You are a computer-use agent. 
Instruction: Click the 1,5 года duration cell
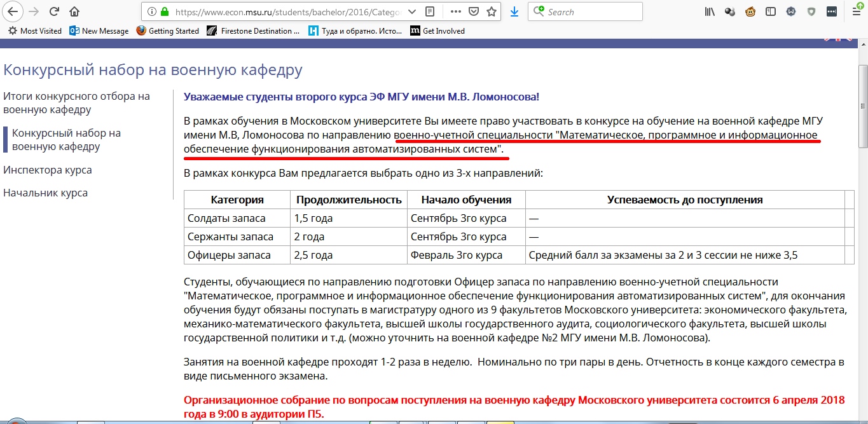pyautogui.click(x=349, y=218)
